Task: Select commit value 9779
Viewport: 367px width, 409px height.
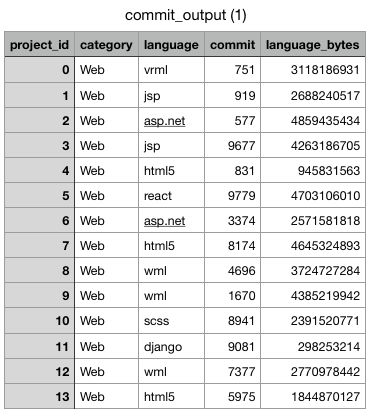Action: [232, 195]
